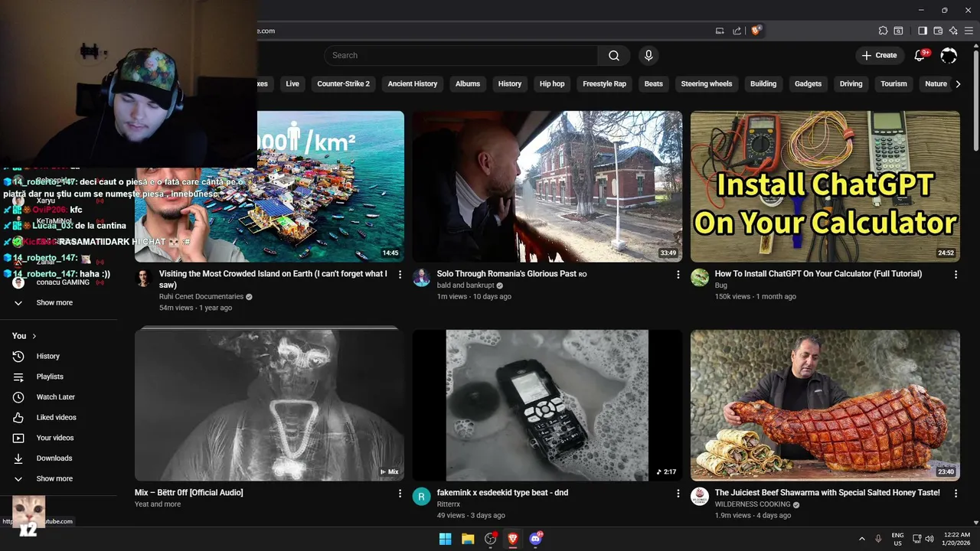This screenshot has width=980, height=551.
Task: Select the Ancient History chip
Action: (x=413, y=84)
